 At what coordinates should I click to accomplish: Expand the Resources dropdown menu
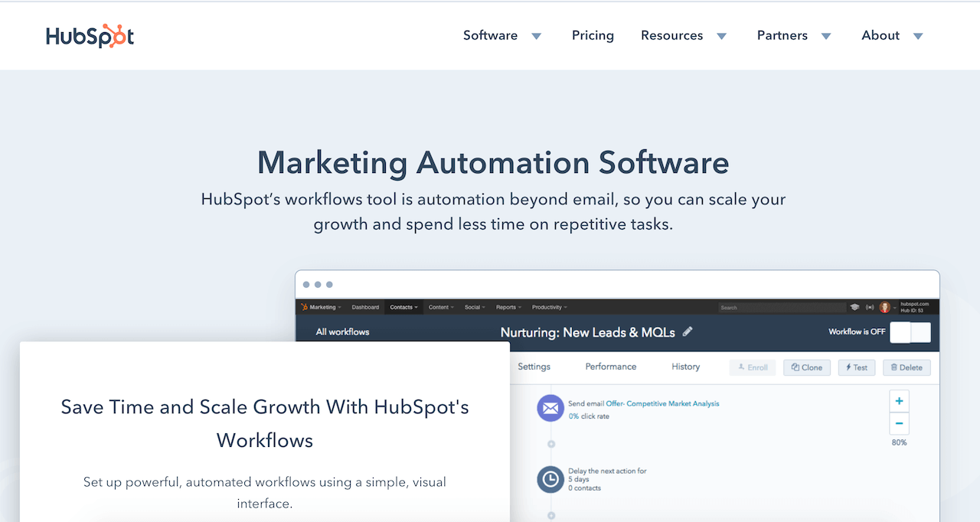coord(684,35)
